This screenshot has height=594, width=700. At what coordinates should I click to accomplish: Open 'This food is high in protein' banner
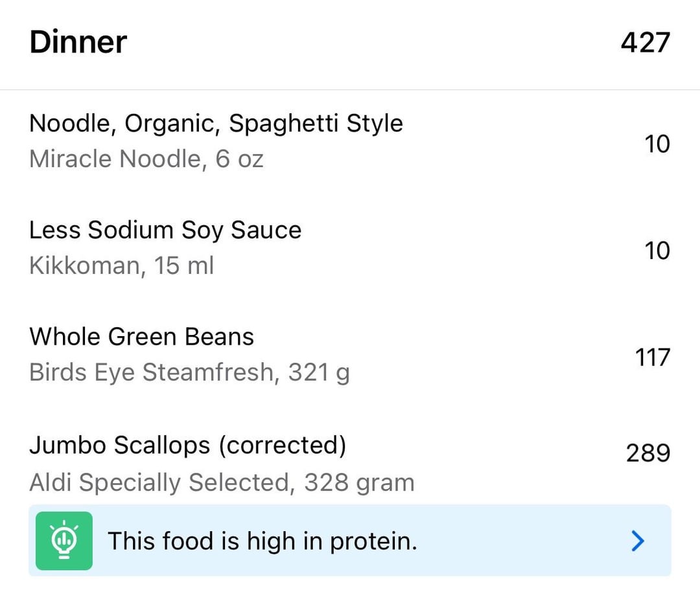point(350,540)
